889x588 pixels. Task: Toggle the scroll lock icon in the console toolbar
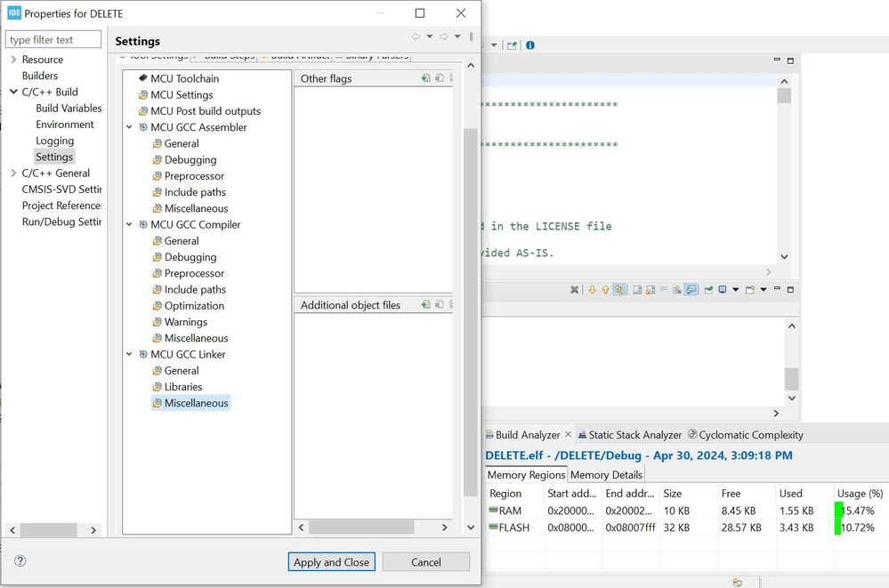point(651,290)
